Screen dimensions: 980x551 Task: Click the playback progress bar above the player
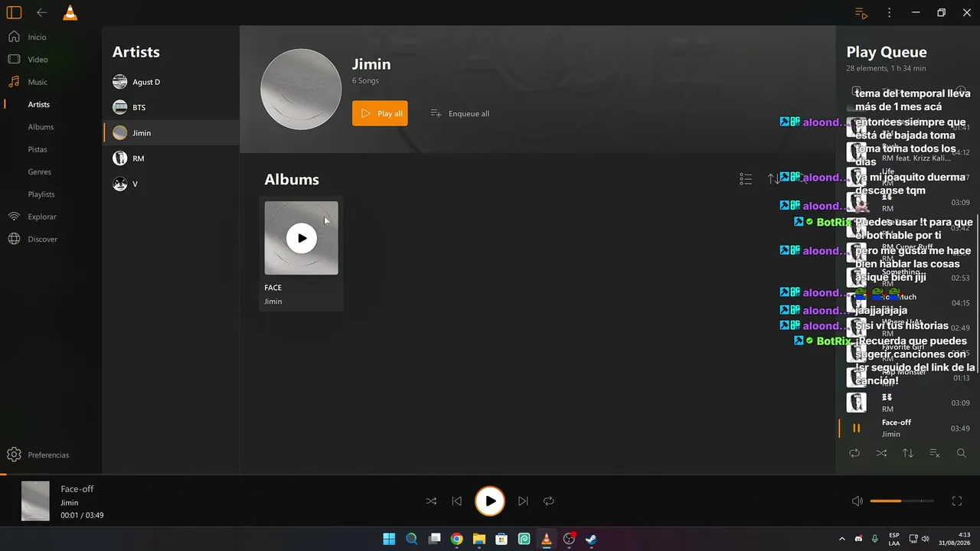[490, 474]
